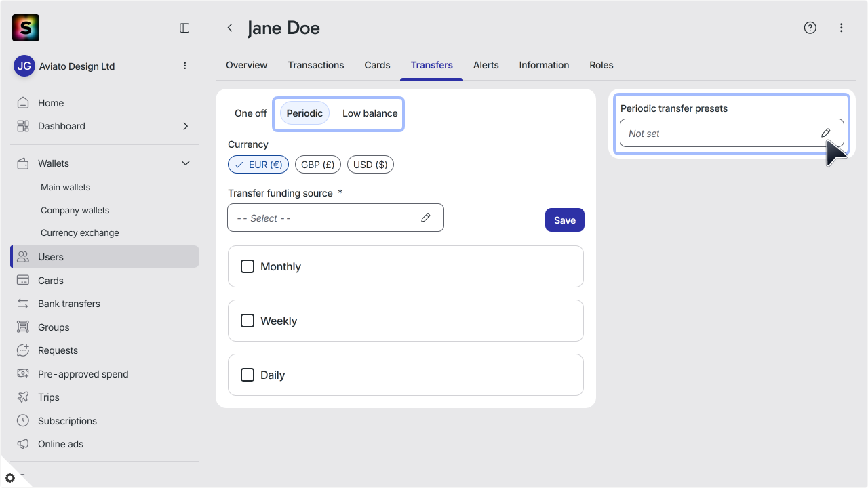
Task: Expand the Dashboard chevron
Action: (x=186, y=126)
